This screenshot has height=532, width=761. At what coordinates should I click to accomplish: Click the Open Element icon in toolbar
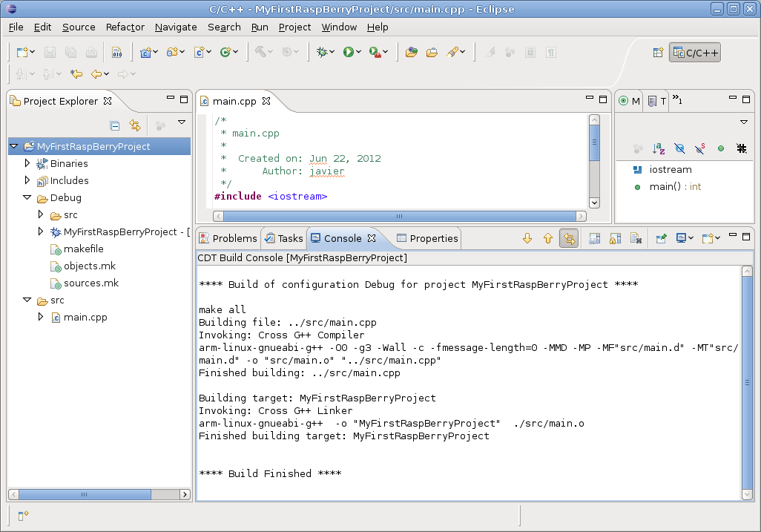coord(412,52)
